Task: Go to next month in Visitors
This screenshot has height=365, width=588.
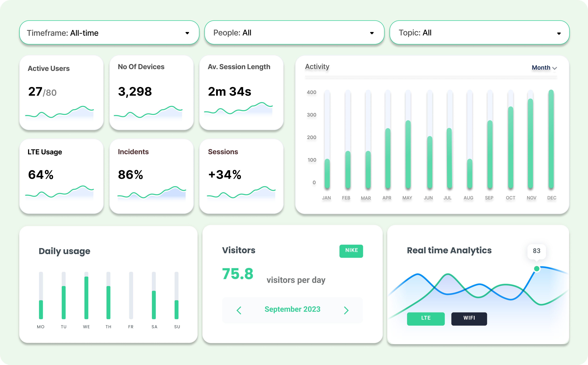Action: [x=346, y=310]
